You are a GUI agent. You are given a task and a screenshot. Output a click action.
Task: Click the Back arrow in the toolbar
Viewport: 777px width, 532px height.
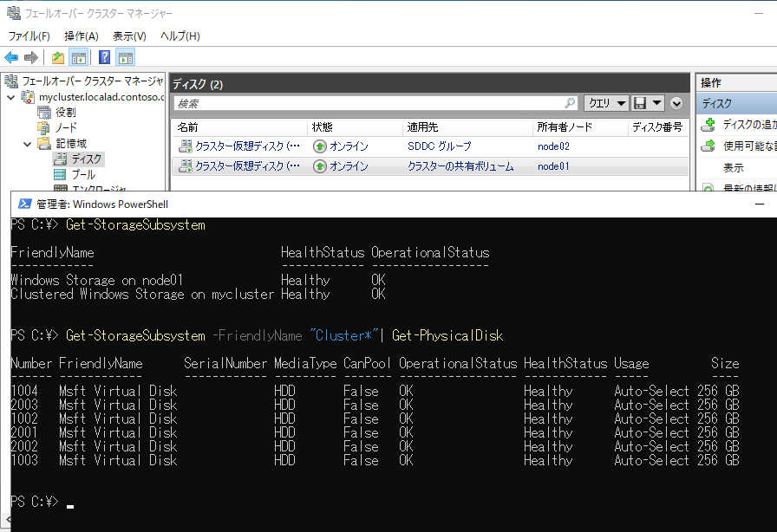click(x=11, y=58)
